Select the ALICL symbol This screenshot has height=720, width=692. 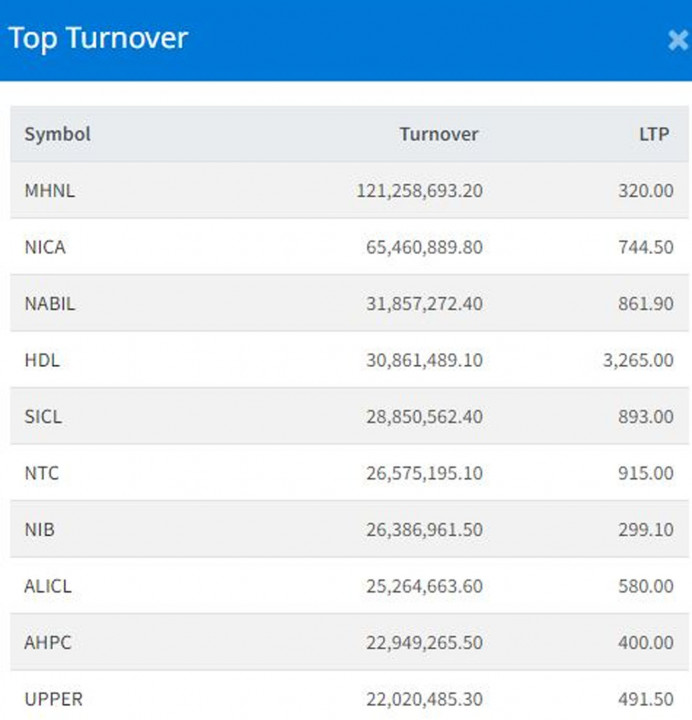tap(48, 586)
